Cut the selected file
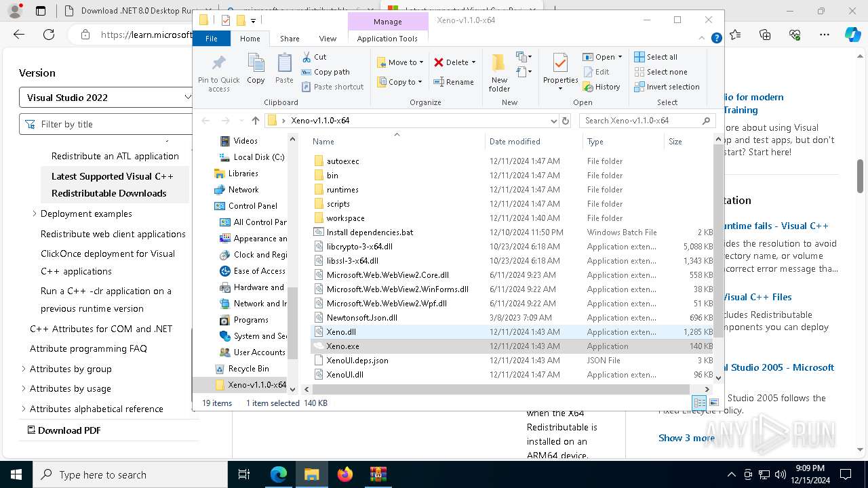This screenshot has width=868, height=488. 314,57
